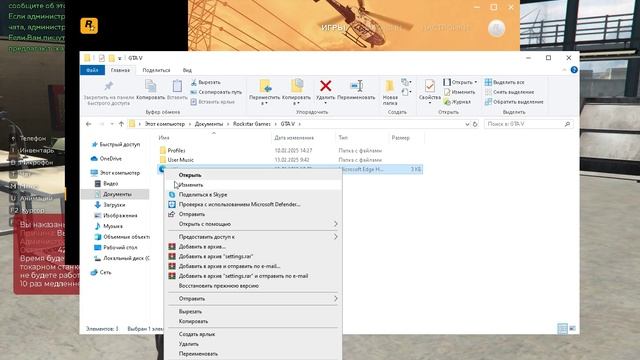This screenshot has width=640, height=360.
Task: Select Быстрый доступ in navigation pane
Action: pos(116,144)
